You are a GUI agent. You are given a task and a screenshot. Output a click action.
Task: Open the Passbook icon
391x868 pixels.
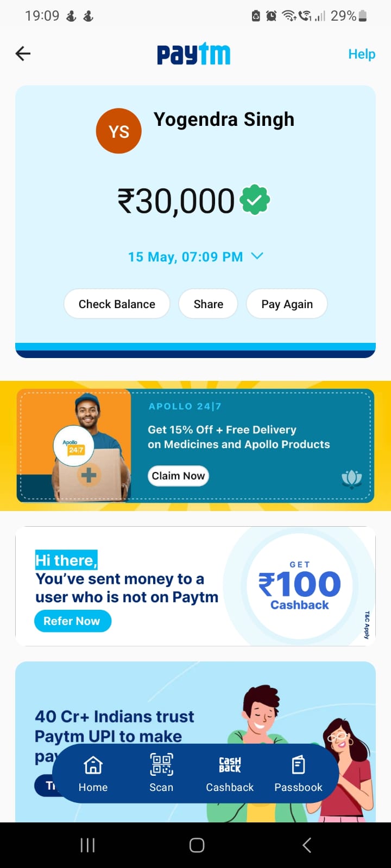pos(298,765)
